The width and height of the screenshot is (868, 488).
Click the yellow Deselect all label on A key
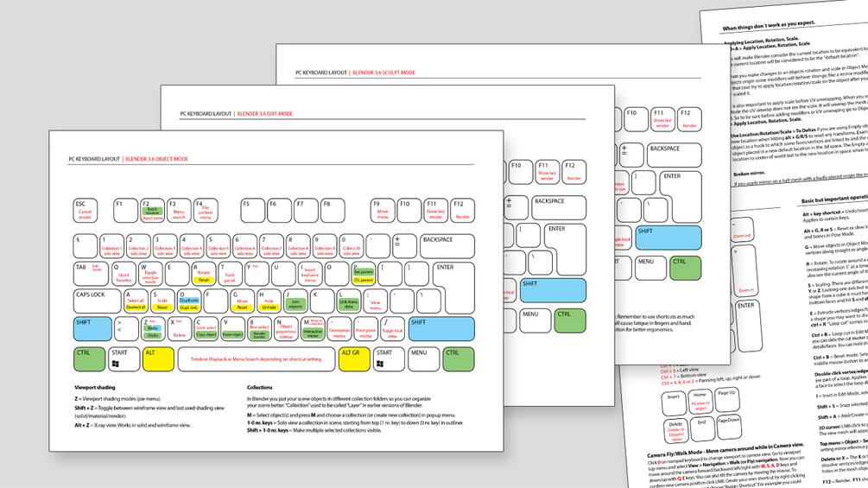(136, 307)
